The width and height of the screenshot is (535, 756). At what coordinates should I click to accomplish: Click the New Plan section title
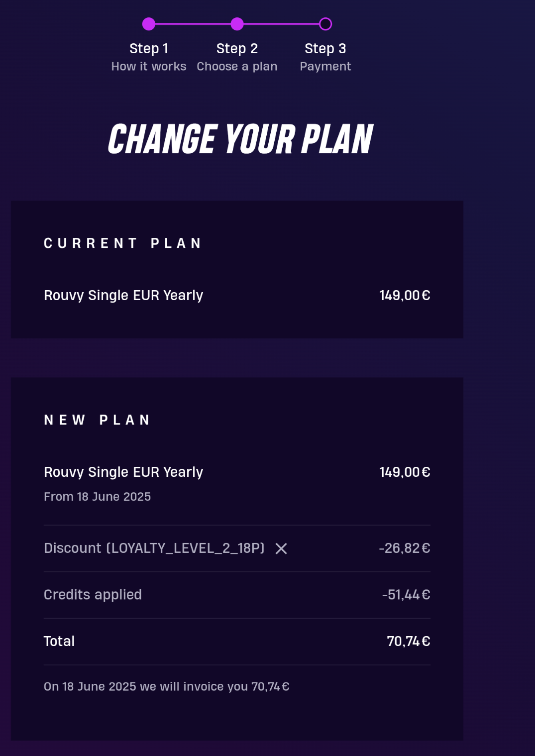click(98, 420)
